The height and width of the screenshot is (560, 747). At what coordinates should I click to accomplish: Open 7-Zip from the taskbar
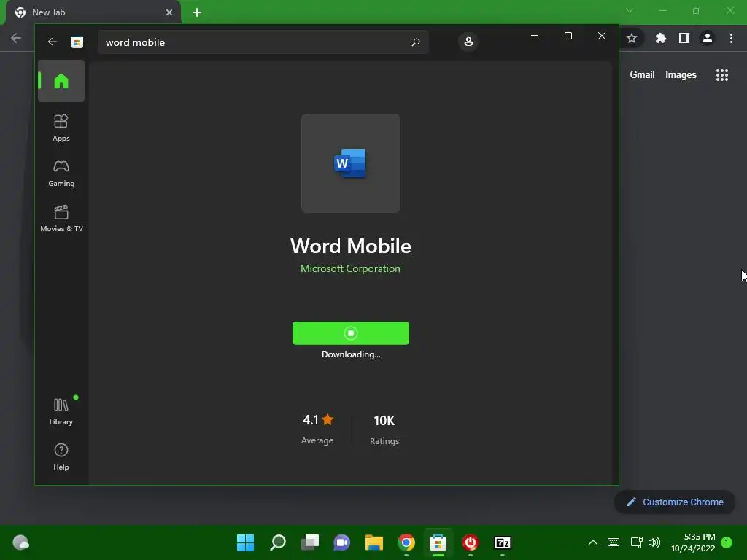click(x=502, y=542)
